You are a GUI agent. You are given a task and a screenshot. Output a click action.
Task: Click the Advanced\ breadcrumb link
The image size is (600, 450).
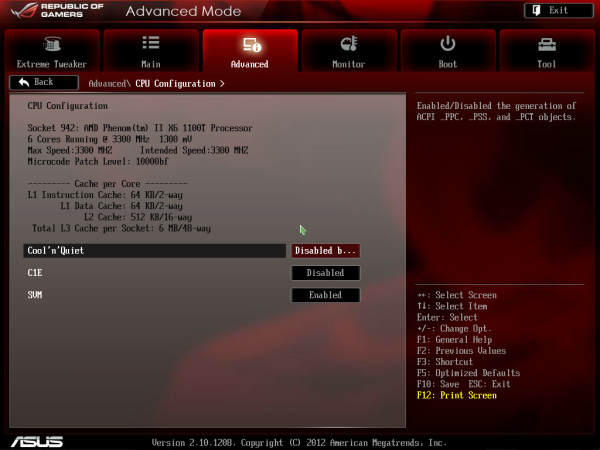click(109, 83)
